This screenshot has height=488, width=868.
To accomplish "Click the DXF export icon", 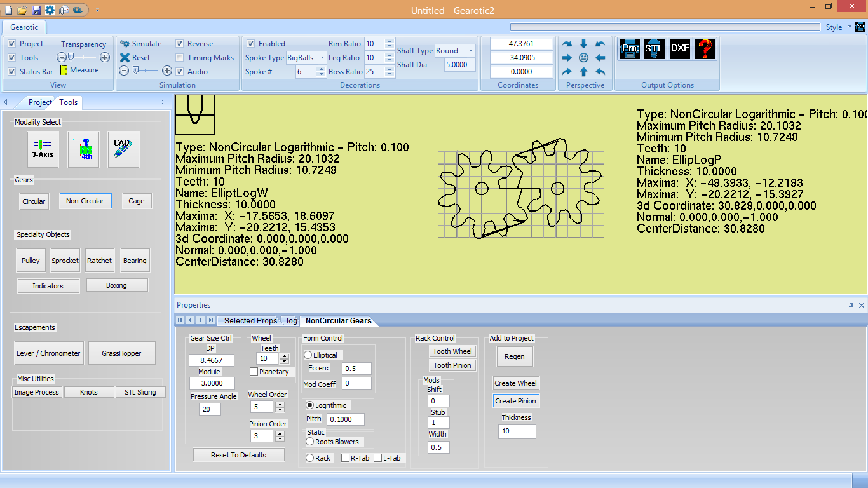I will (679, 49).
